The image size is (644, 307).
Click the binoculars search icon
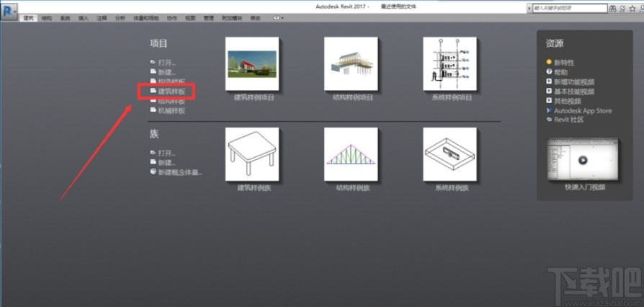(613, 8)
